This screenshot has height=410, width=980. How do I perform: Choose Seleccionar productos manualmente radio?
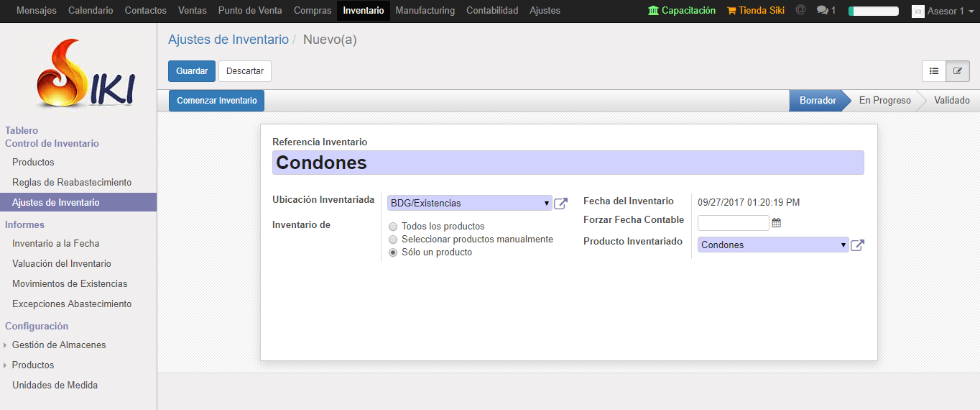pos(393,240)
